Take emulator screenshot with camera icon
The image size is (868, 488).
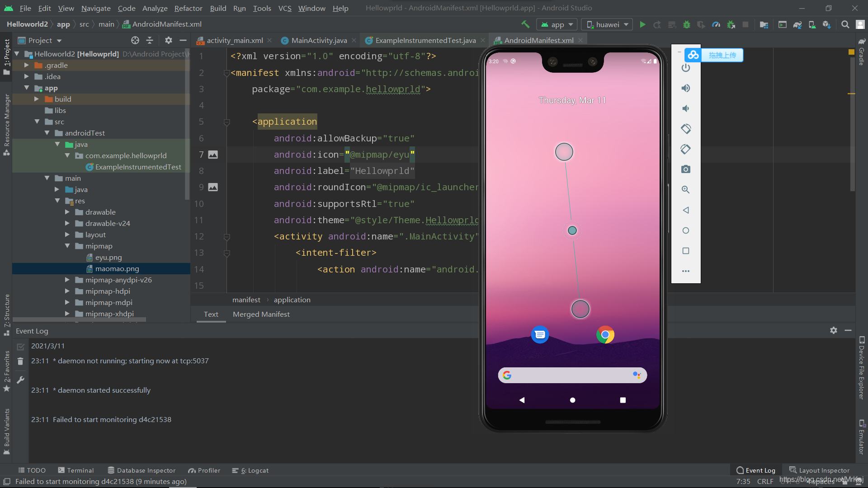click(685, 169)
